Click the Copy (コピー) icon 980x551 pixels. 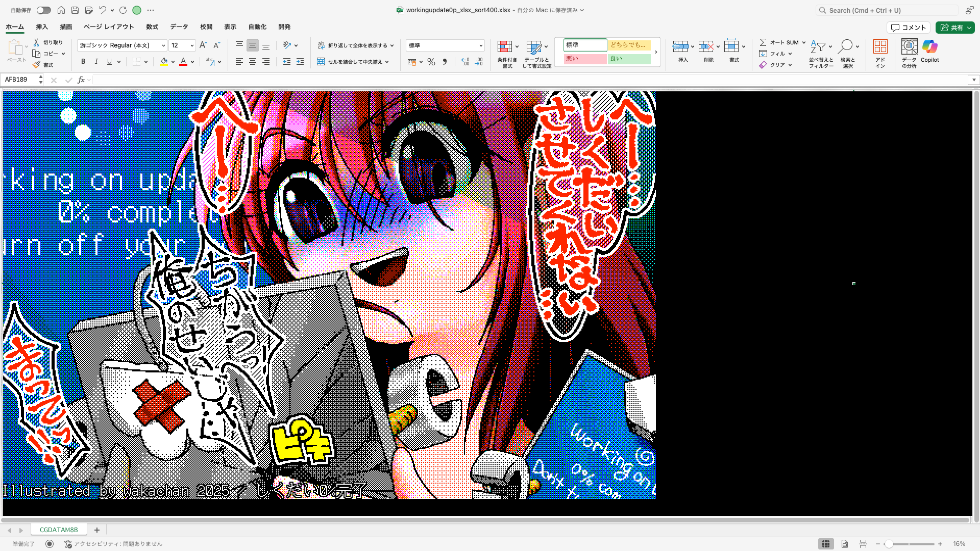36,54
